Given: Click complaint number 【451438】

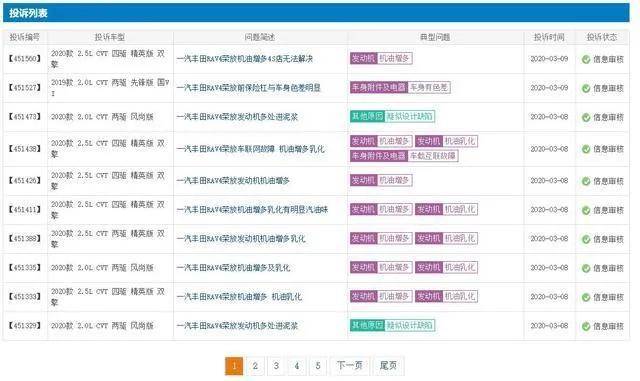Looking at the screenshot, I should 24,149.
